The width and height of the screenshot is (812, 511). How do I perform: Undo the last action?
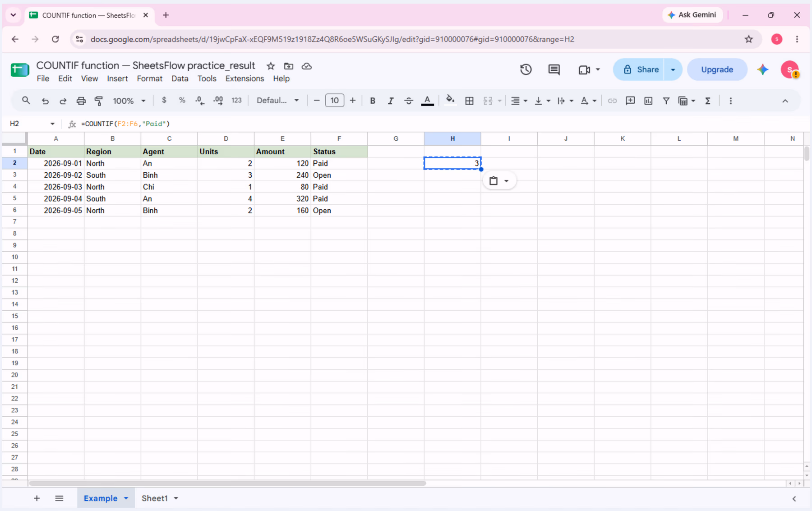pyautogui.click(x=45, y=101)
